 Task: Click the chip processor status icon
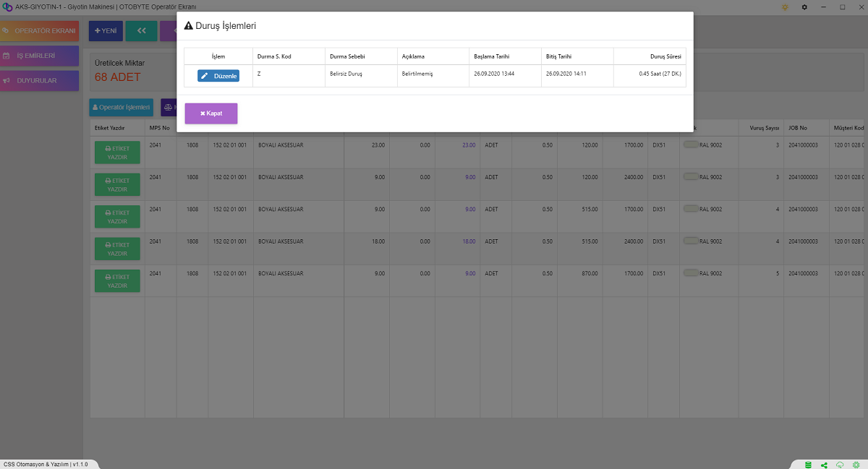click(x=856, y=464)
